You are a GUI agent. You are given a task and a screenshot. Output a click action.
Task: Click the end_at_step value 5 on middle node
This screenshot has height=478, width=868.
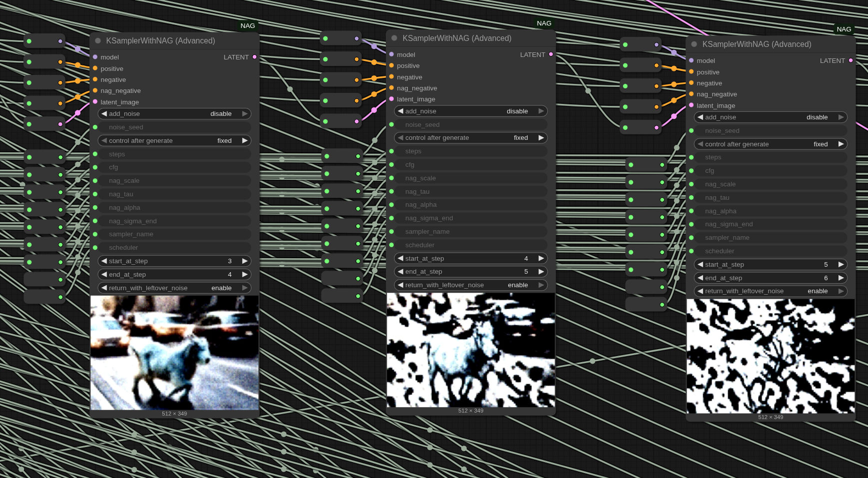click(x=526, y=272)
